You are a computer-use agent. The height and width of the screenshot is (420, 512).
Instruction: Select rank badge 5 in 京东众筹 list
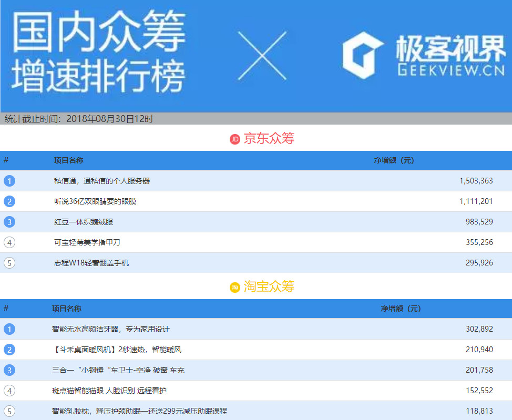9,263
